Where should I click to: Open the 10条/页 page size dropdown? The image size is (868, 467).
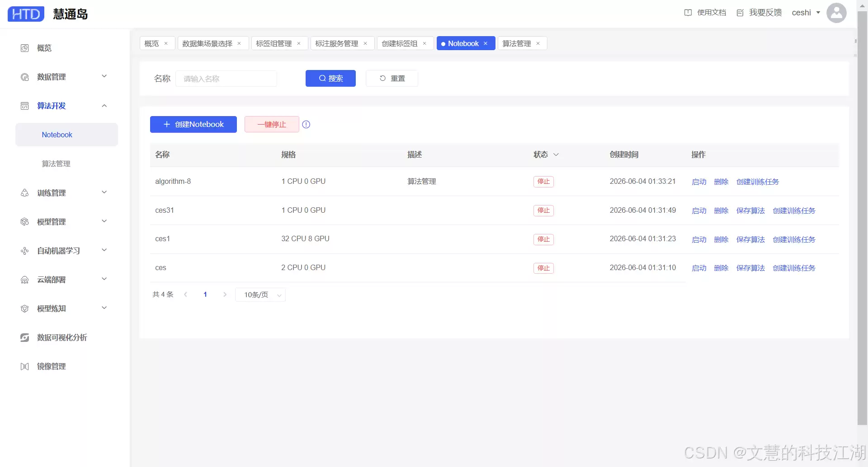click(260, 294)
